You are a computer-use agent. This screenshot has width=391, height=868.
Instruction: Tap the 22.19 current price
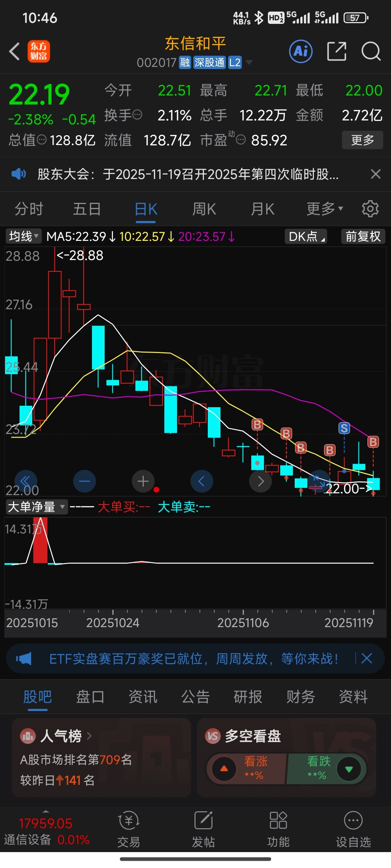point(39,95)
